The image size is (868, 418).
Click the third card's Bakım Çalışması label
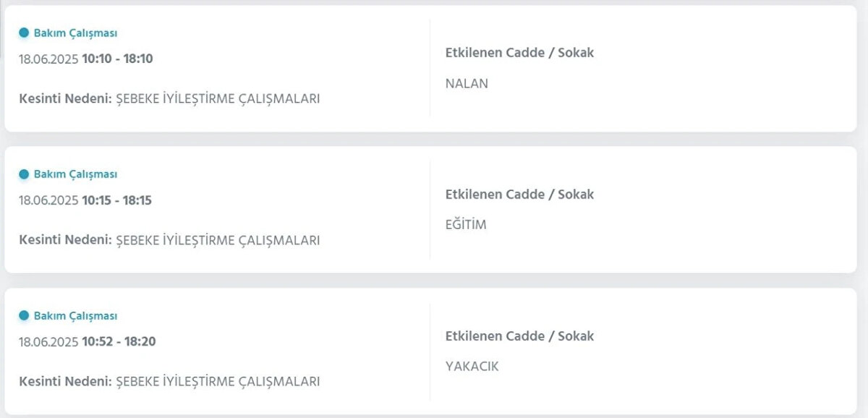[x=75, y=316]
